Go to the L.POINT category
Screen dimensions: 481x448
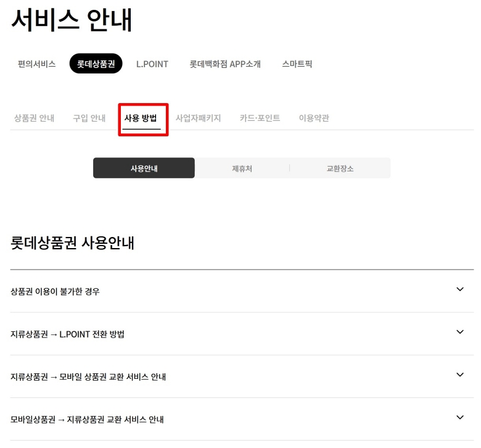point(152,64)
